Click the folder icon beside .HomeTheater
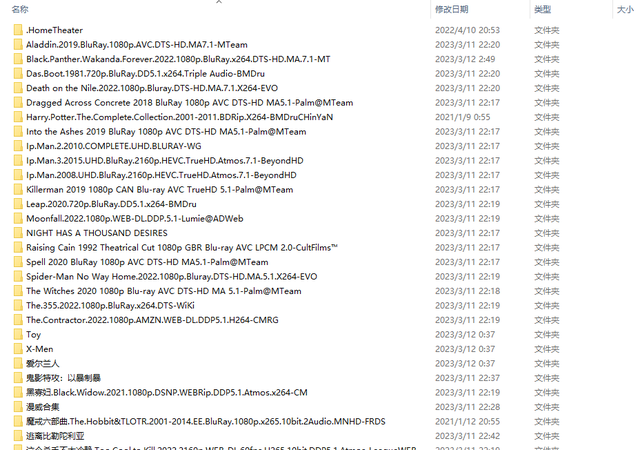 (18, 30)
